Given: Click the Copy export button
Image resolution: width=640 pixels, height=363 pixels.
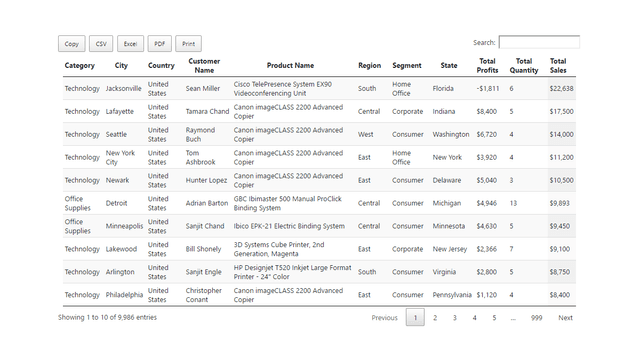Looking at the screenshot, I should click(x=71, y=44).
